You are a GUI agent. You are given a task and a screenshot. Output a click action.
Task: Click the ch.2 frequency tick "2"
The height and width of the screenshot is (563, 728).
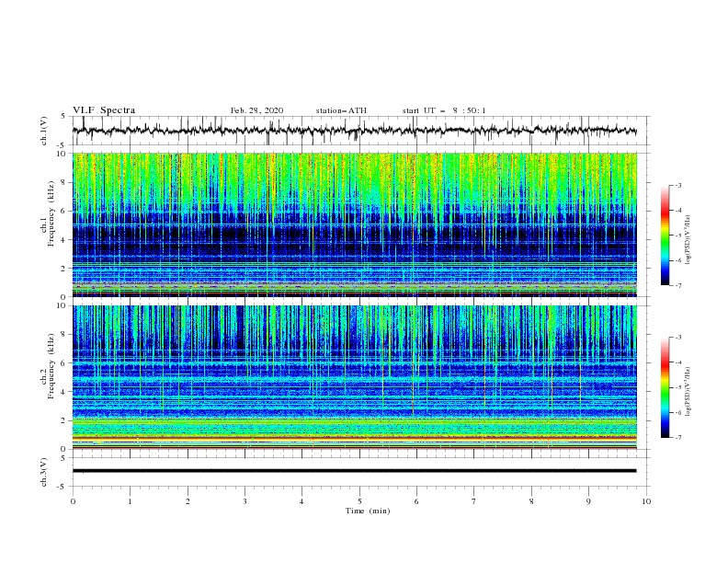coord(64,420)
